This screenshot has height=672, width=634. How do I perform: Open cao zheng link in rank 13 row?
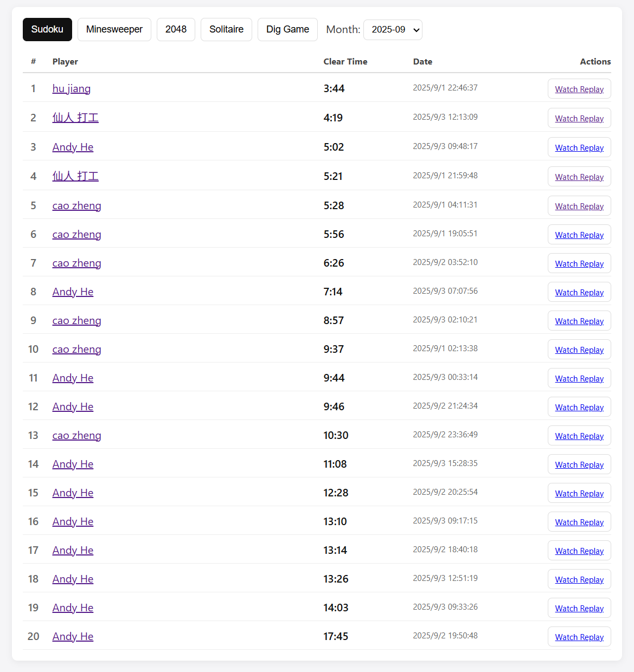[x=77, y=435]
